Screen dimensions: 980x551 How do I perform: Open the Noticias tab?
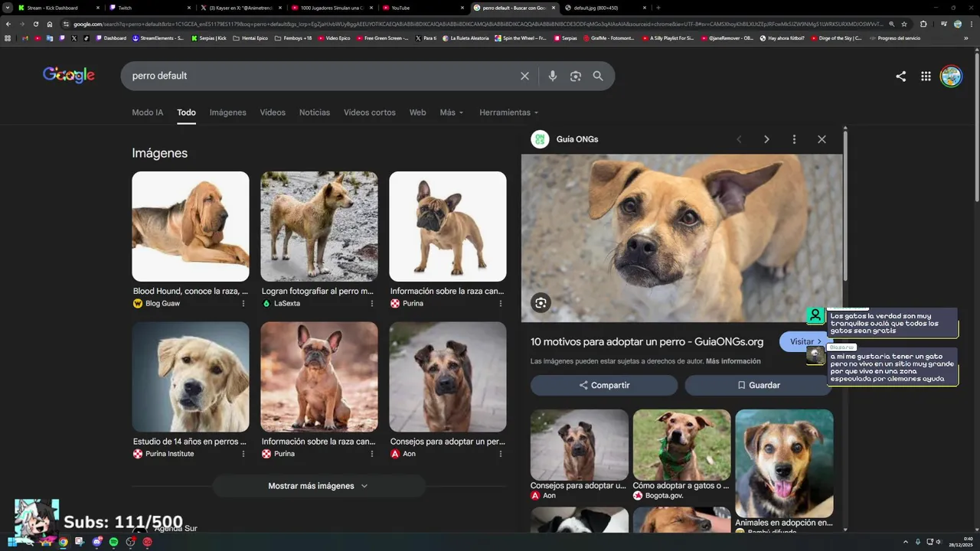(x=315, y=112)
